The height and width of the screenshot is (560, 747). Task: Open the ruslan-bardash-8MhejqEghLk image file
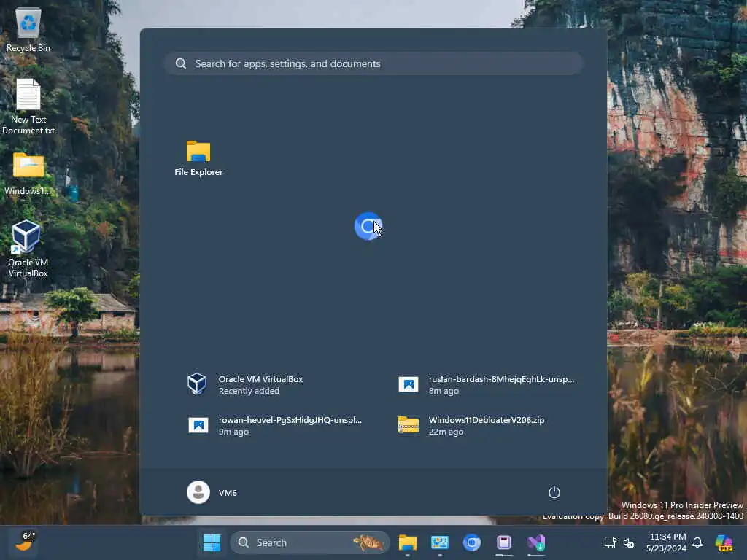click(x=486, y=384)
